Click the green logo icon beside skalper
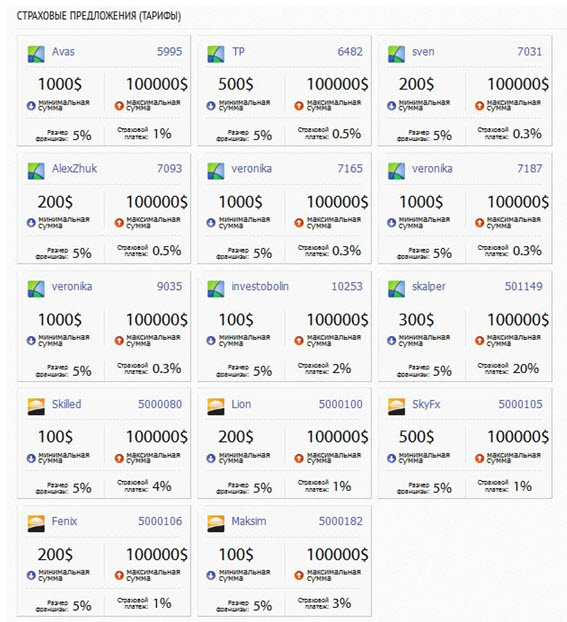The image size is (567, 622). pos(396,289)
